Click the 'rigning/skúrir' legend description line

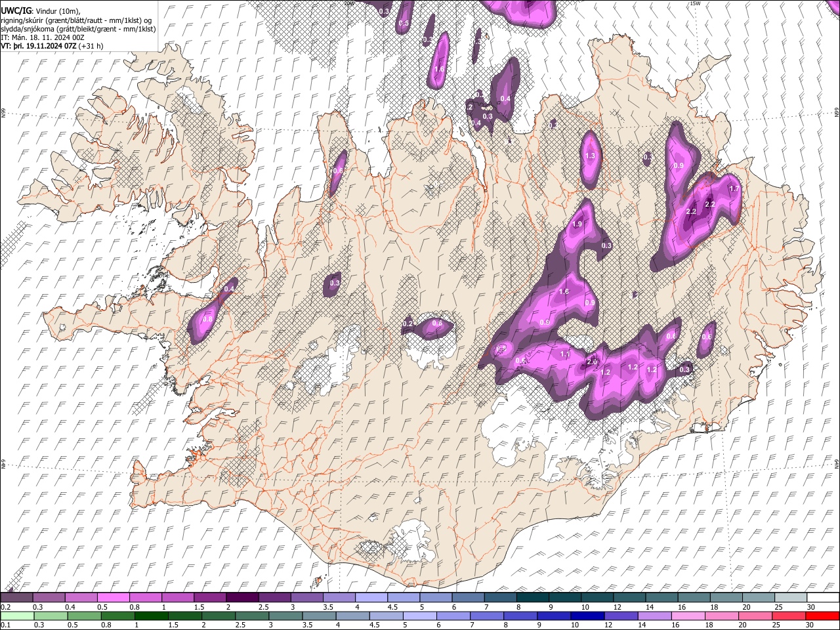77,20
